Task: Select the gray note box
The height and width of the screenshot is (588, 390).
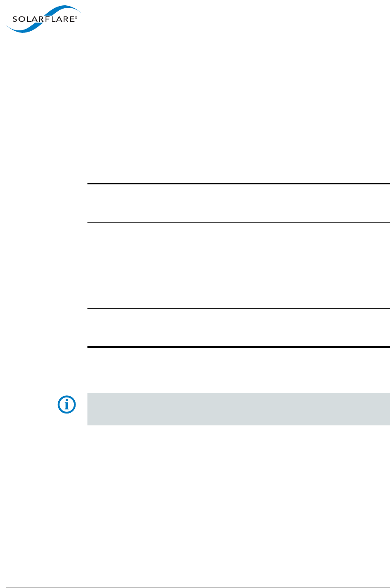Action: 238,409
